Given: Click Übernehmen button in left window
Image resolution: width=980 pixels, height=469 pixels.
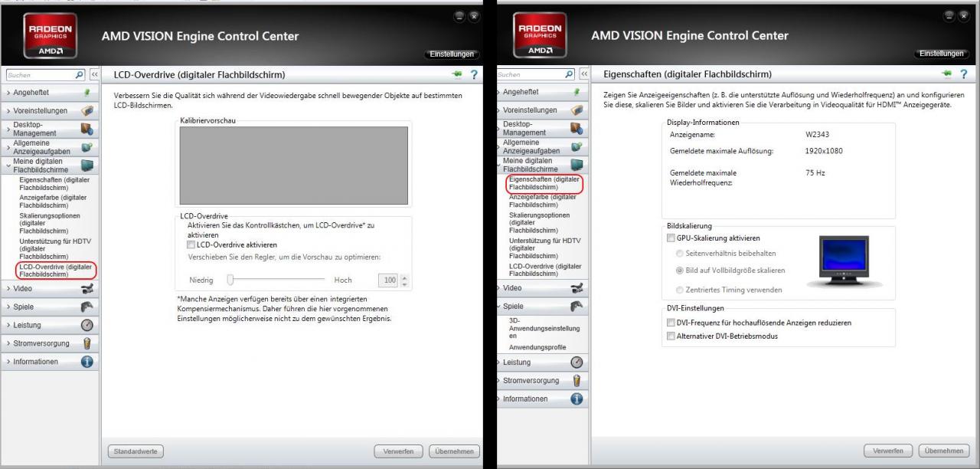Looking at the screenshot, I should (x=454, y=451).
